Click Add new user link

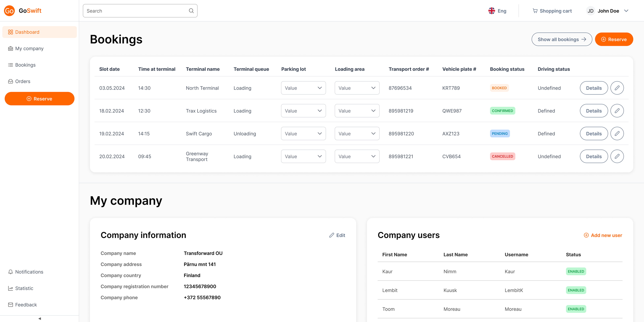[603, 235]
